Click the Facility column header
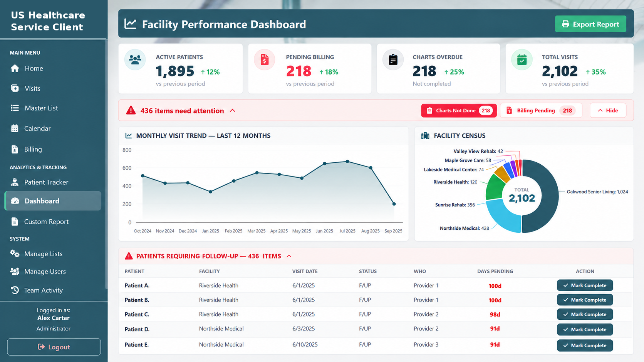 point(210,271)
